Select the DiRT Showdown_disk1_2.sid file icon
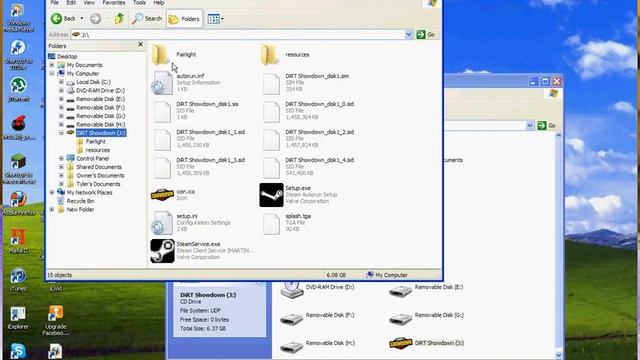Screen dimensions: 640x360 coord(271,140)
